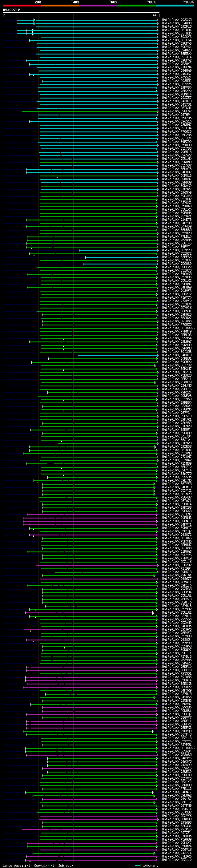Open hit UniRef100_C6THQ0
The width and height of the screenshot is (197, 868).
pyautogui.click(x=177, y=33)
